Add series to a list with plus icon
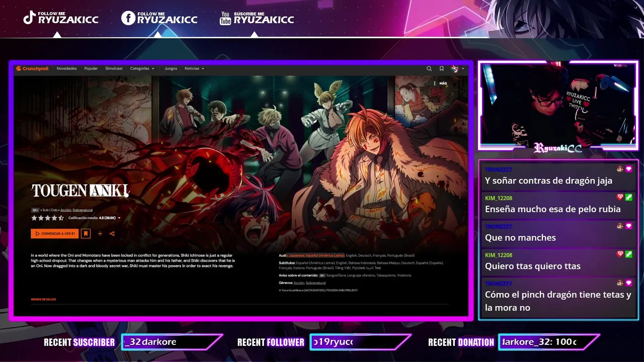Screen dimensions: 644x362 100,233
